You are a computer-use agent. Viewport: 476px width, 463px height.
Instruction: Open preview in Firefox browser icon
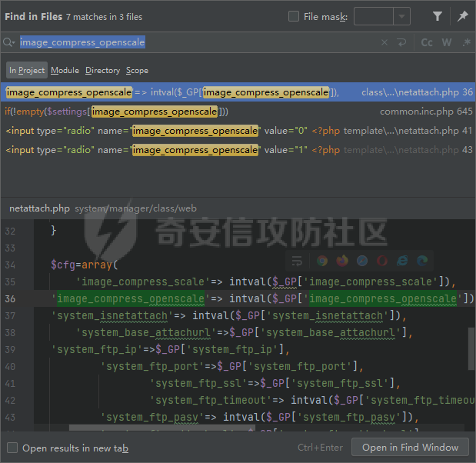tap(342, 261)
